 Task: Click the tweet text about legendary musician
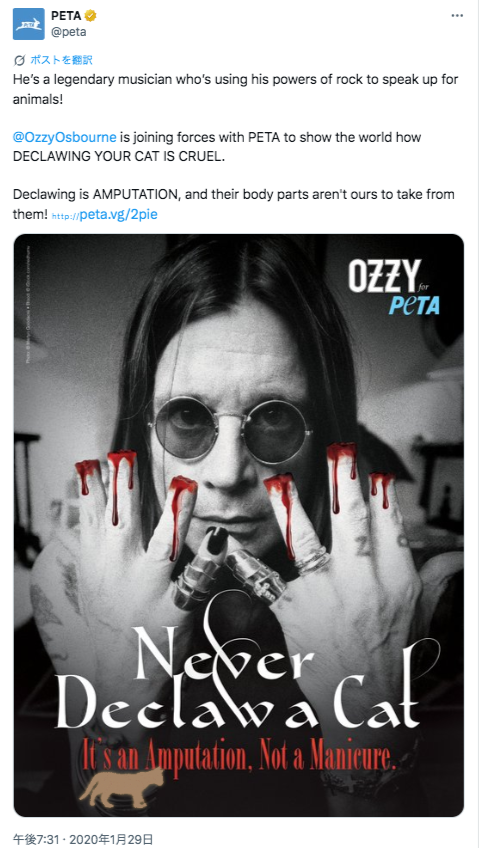pyautogui.click(x=236, y=89)
